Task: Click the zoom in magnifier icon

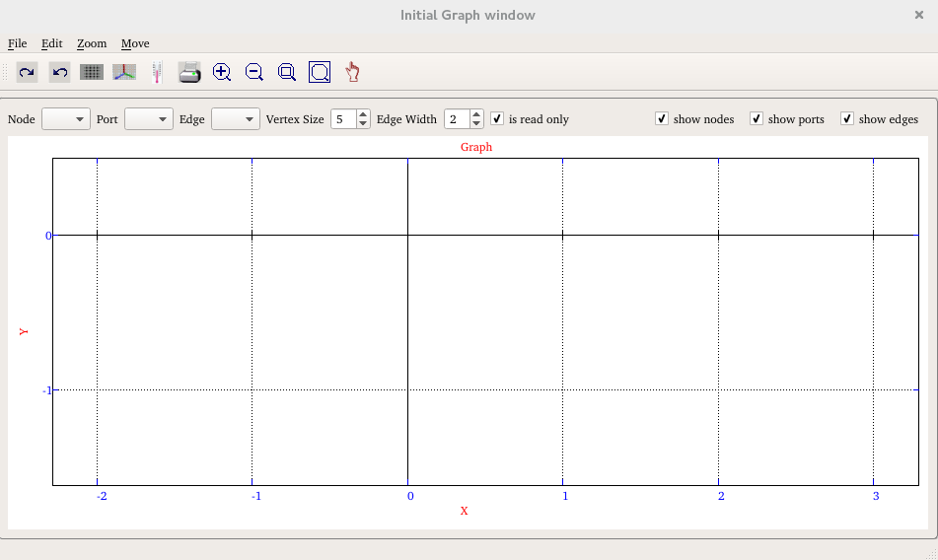Action: click(222, 72)
